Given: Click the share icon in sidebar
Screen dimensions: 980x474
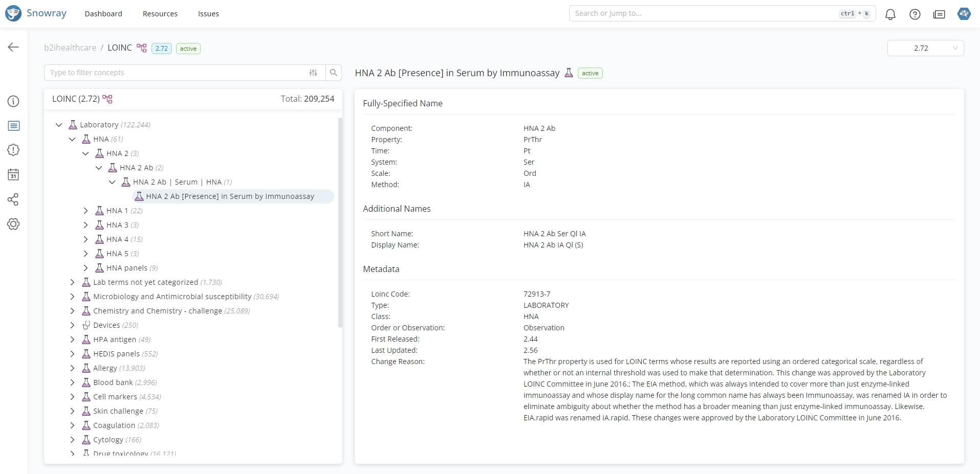Looking at the screenshot, I should [13, 199].
